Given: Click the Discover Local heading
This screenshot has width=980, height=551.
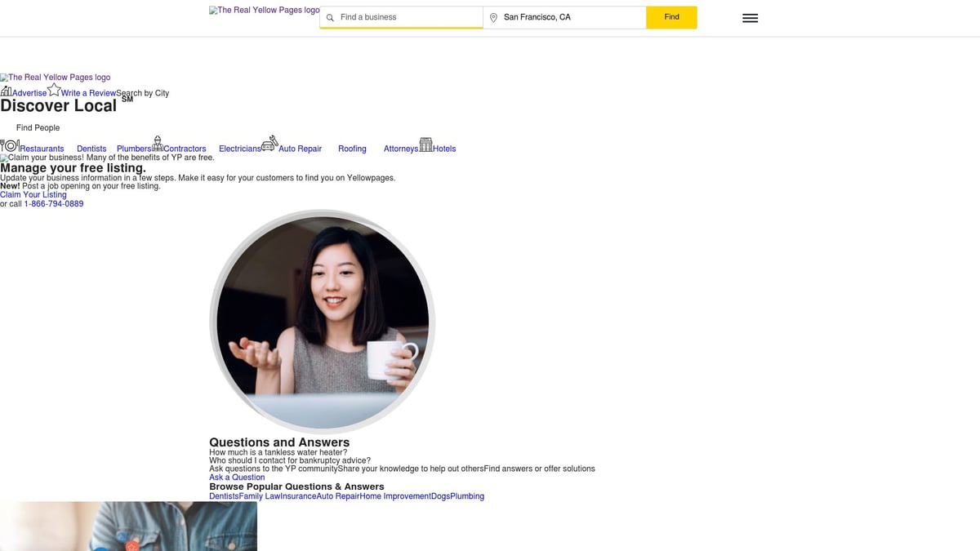Looking at the screenshot, I should pos(59,106).
